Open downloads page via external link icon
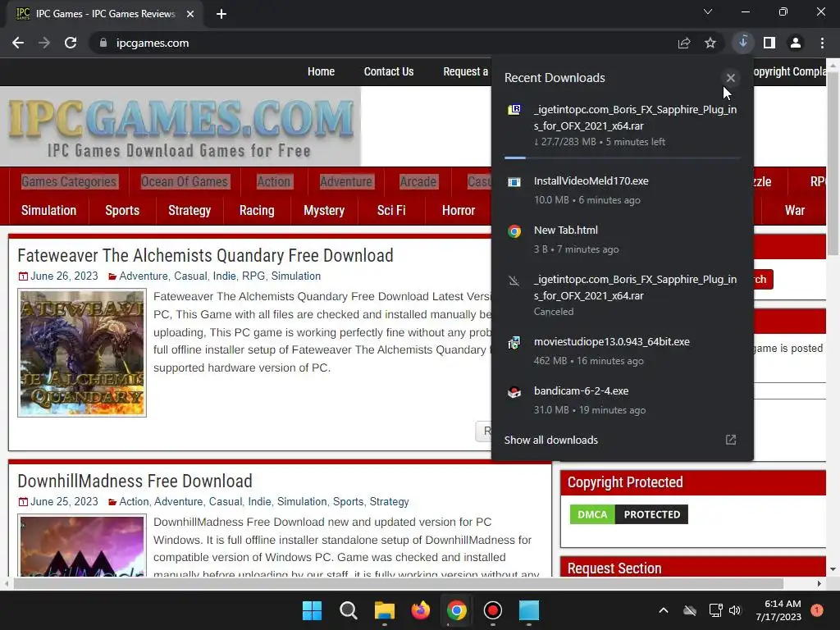 click(x=731, y=440)
